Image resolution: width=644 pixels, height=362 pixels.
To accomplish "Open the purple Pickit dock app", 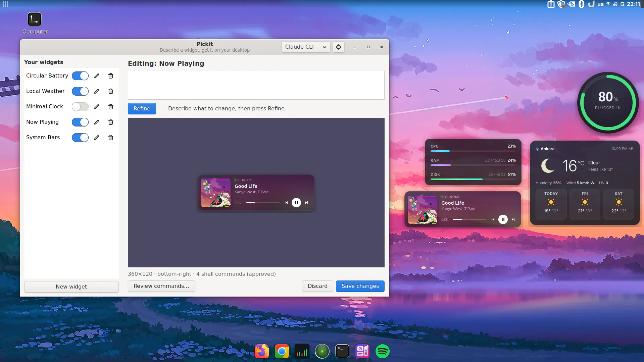I will (x=362, y=351).
